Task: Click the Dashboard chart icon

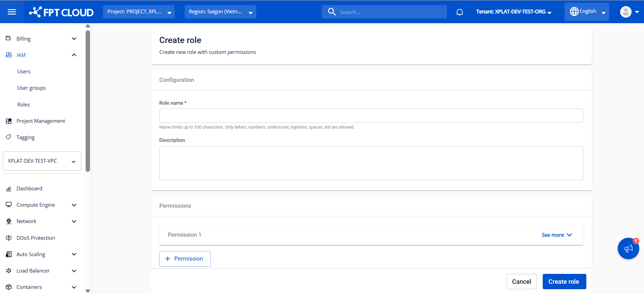Action: click(9, 189)
